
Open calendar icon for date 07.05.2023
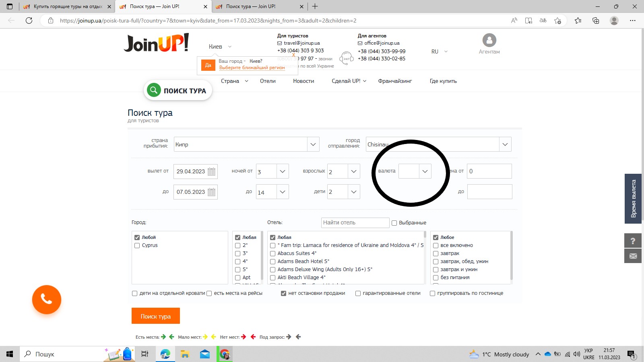coord(211,192)
